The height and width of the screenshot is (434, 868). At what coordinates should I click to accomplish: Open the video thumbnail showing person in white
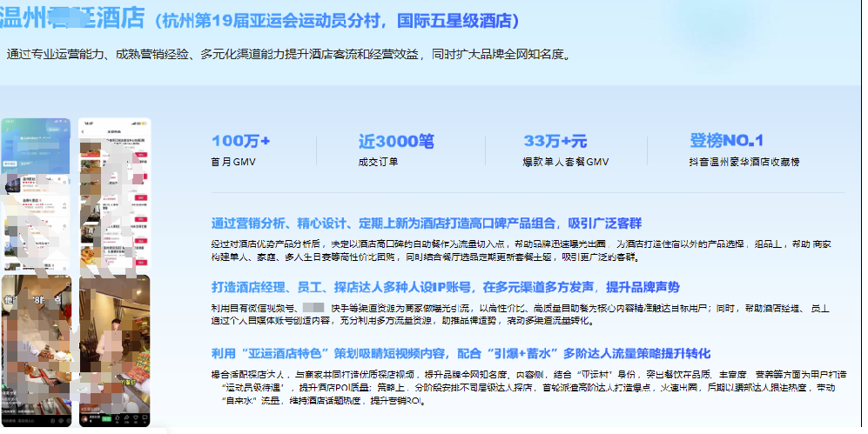click(x=115, y=351)
